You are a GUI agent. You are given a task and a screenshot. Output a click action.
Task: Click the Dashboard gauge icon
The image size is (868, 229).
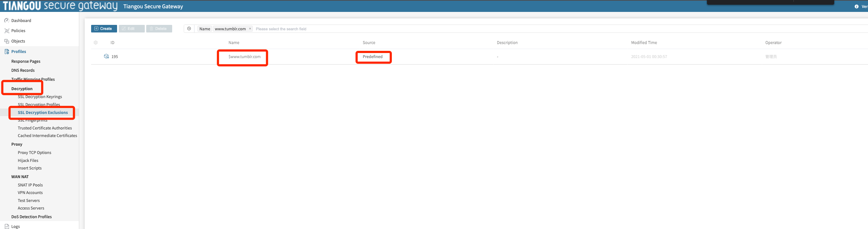coord(6,21)
